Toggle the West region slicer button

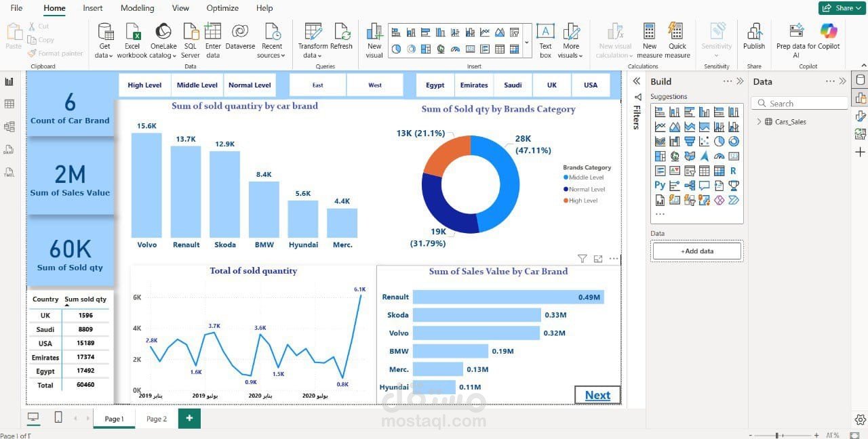(375, 85)
